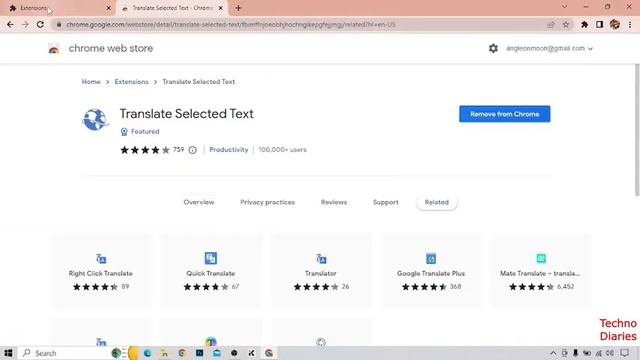The height and width of the screenshot is (360, 640).
Task: Click the Chrome Web Store logo
Action: (53, 49)
